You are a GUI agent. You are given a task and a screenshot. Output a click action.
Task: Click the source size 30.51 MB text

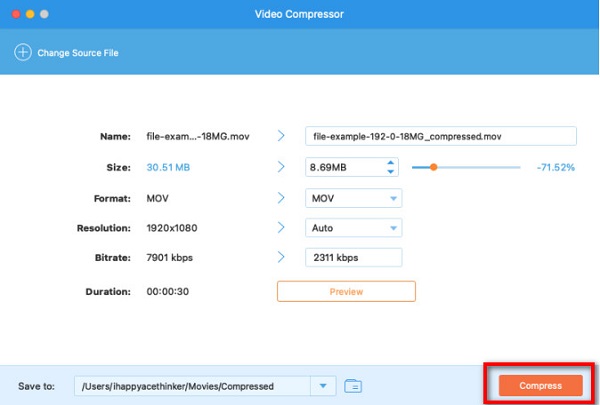pos(168,167)
